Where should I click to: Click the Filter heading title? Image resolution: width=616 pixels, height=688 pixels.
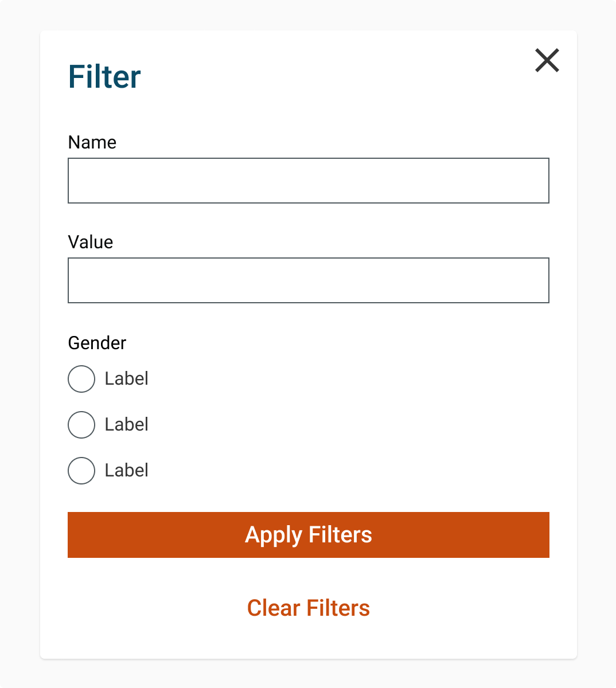pyautogui.click(x=104, y=77)
